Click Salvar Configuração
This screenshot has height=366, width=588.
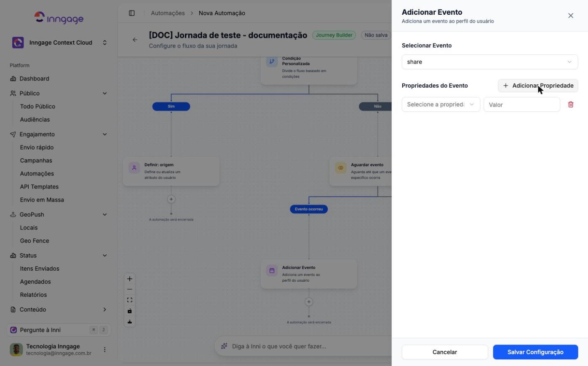tap(535, 352)
